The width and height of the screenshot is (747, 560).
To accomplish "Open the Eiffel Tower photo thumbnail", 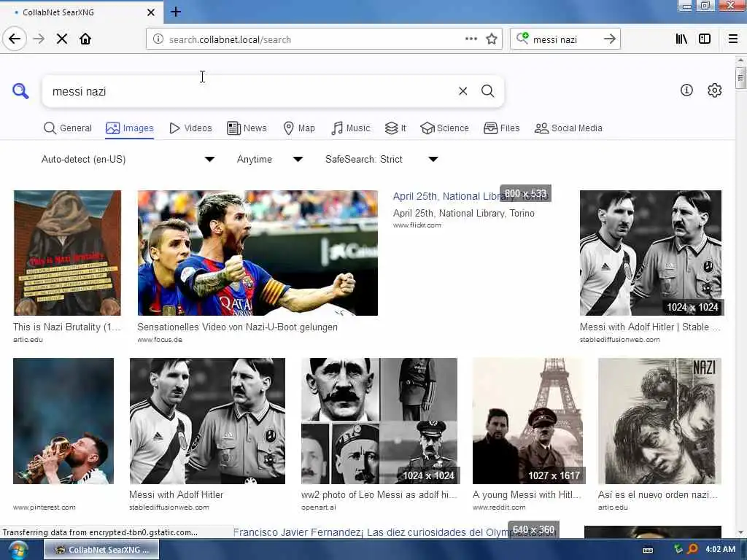I will (x=528, y=421).
